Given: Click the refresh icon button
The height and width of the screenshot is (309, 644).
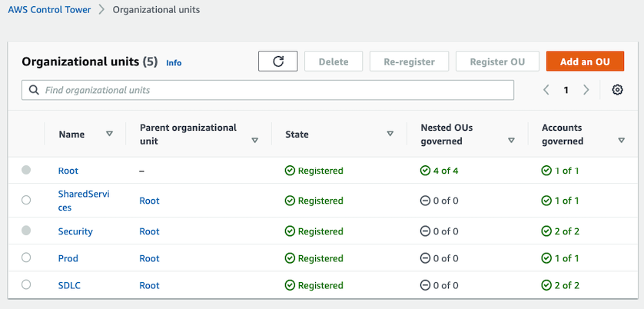Looking at the screenshot, I should pyautogui.click(x=278, y=61).
